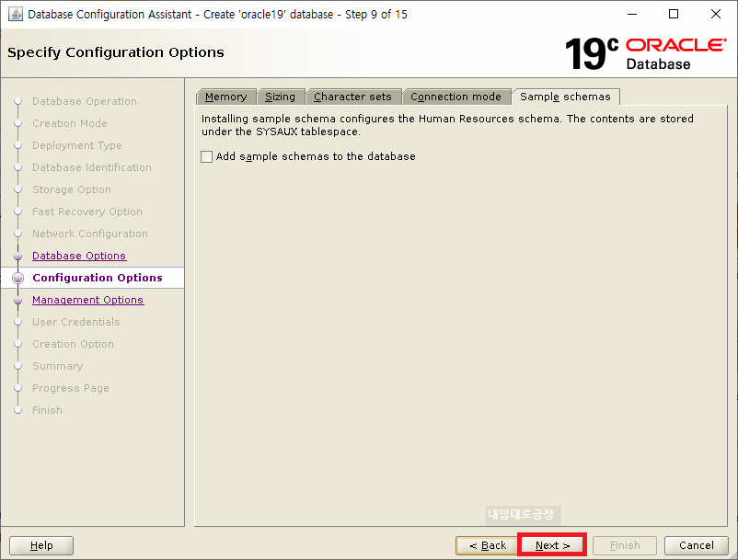Click the Storage Option step
Image resolution: width=738 pixels, height=560 pixels.
(x=72, y=189)
